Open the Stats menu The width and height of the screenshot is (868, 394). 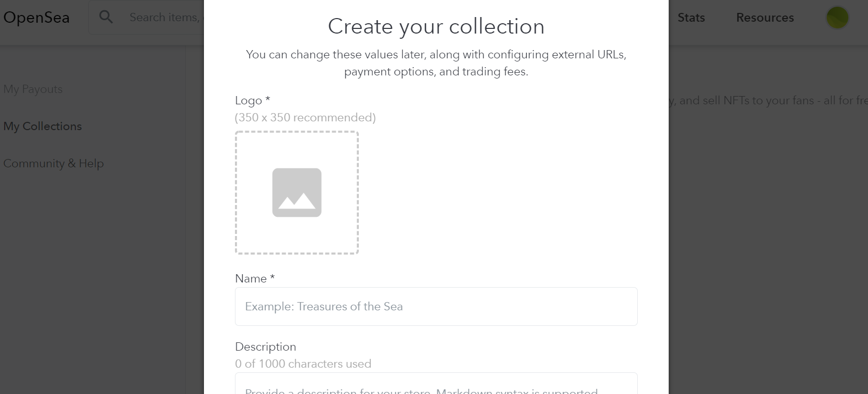[691, 18]
